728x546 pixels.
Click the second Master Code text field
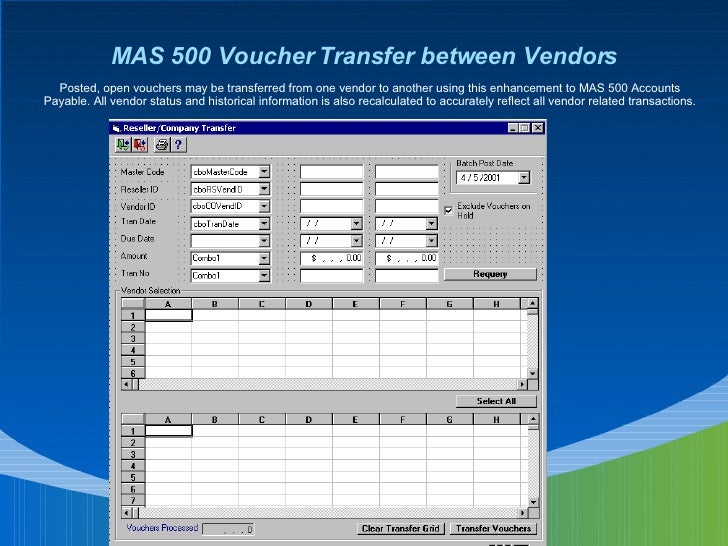407,172
